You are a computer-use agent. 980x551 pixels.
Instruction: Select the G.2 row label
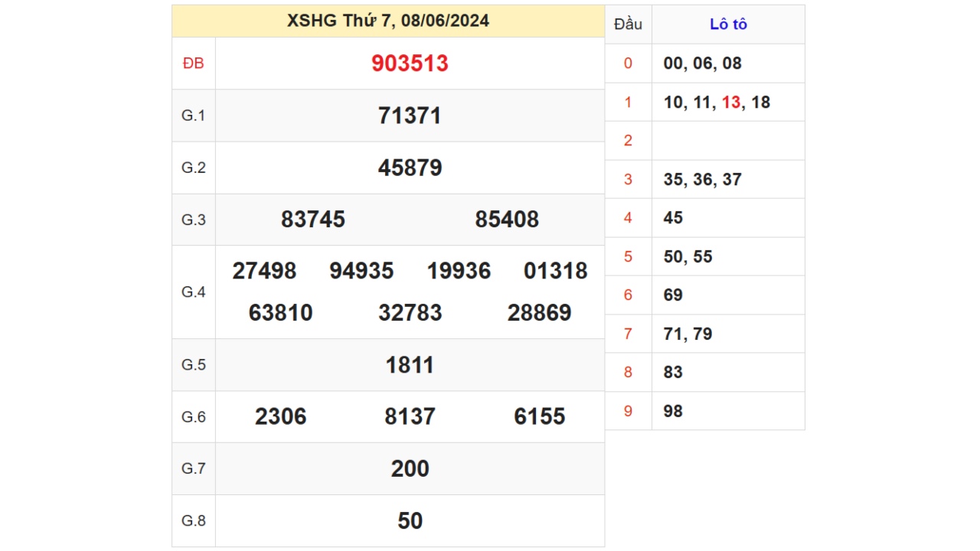pyautogui.click(x=194, y=168)
